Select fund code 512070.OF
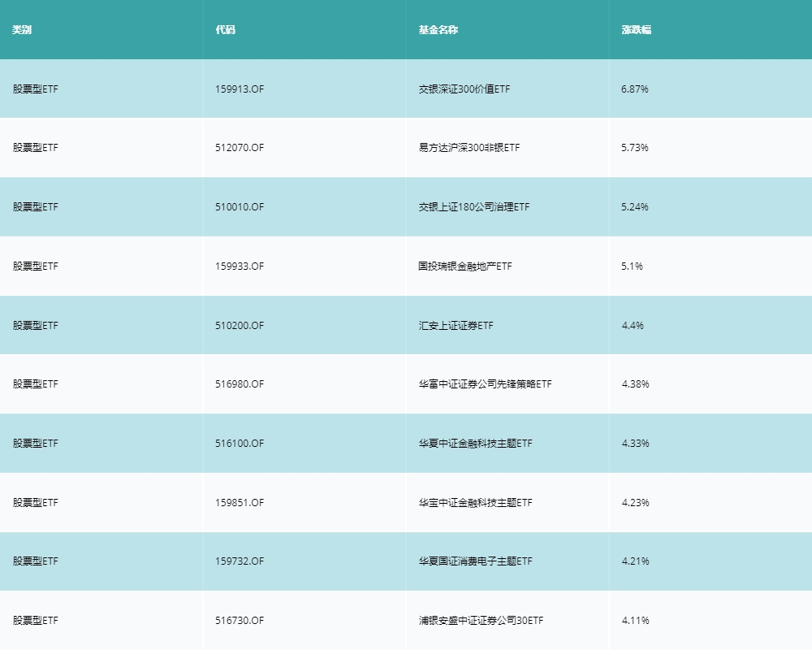Screen dimensions: 812x650 (240, 148)
